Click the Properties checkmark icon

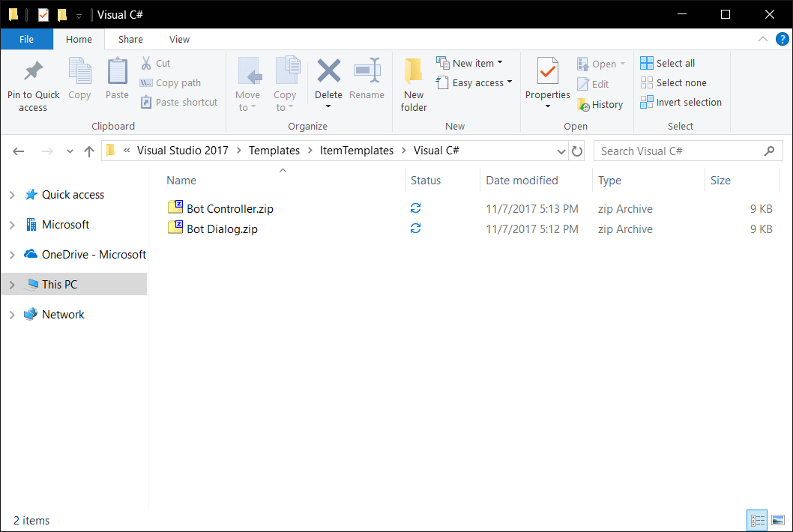(x=548, y=70)
